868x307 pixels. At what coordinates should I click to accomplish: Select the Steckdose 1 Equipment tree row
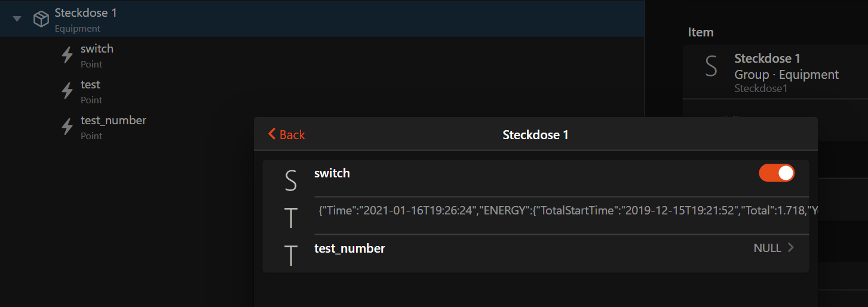[x=86, y=13]
